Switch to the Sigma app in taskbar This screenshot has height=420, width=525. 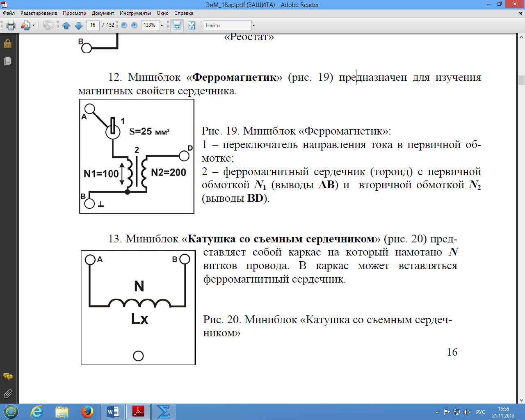(x=163, y=412)
